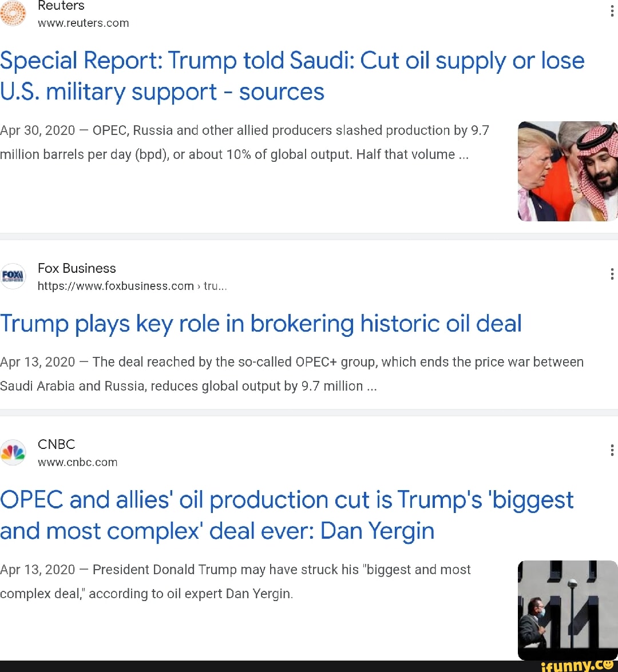Select the www.reuters.com site label
618x672 pixels.
click(x=84, y=23)
